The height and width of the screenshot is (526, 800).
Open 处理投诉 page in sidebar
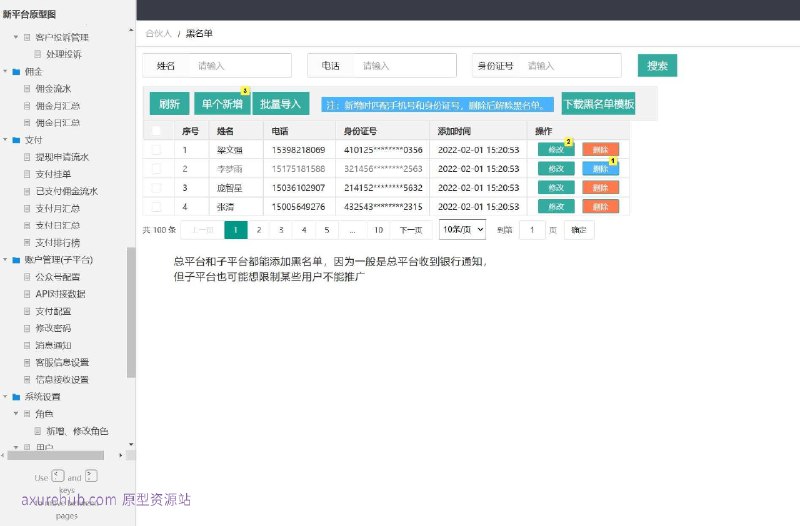(x=64, y=54)
